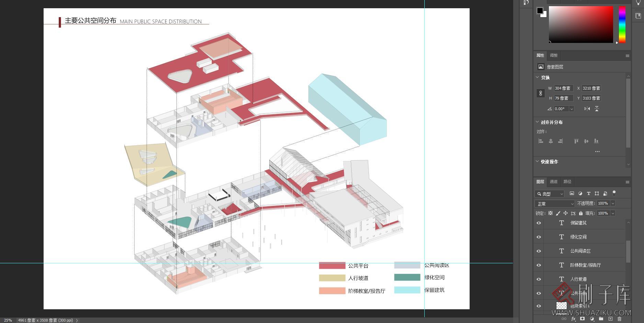Filter layers by text type icon

click(x=588, y=194)
